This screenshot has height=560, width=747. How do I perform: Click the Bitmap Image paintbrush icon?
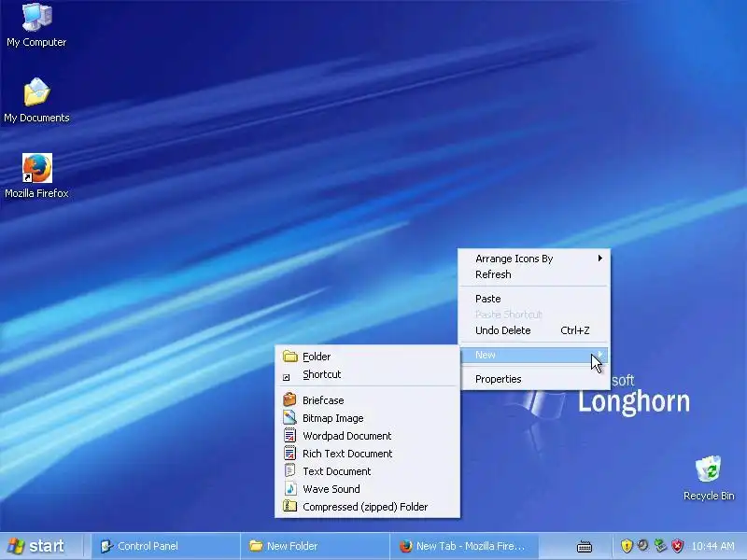pos(289,417)
